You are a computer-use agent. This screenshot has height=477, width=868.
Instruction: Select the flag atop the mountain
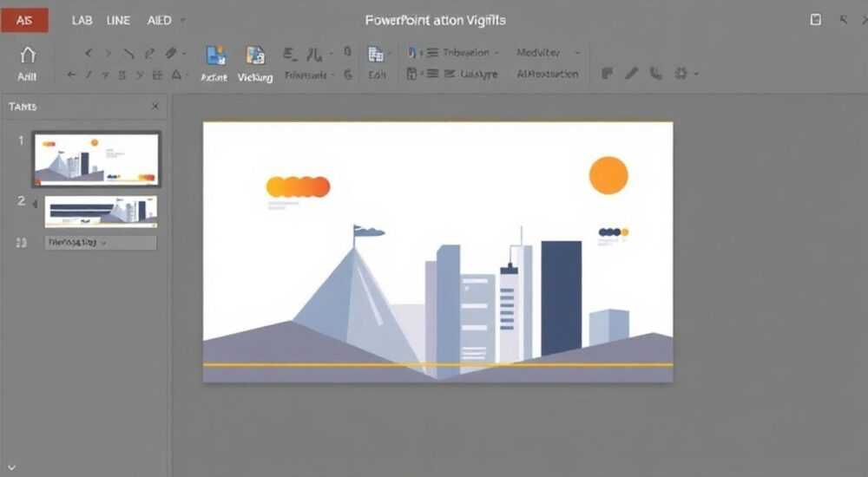[x=369, y=231]
